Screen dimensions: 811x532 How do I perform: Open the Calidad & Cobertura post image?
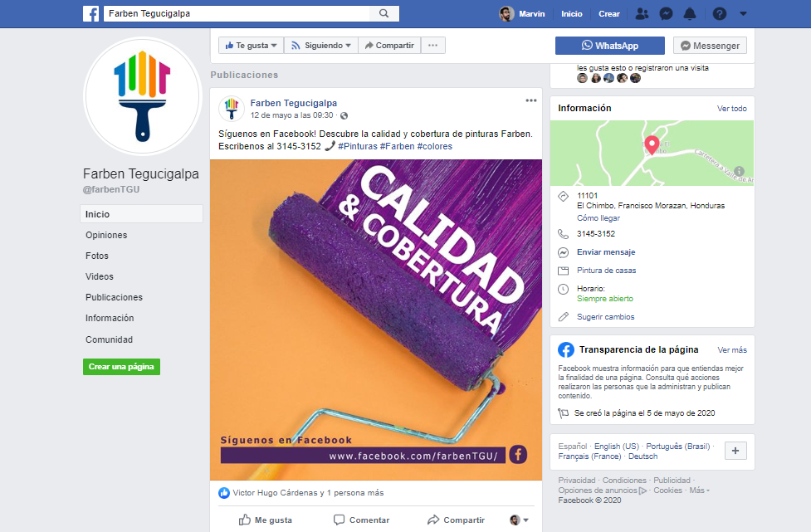pyautogui.click(x=376, y=320)
